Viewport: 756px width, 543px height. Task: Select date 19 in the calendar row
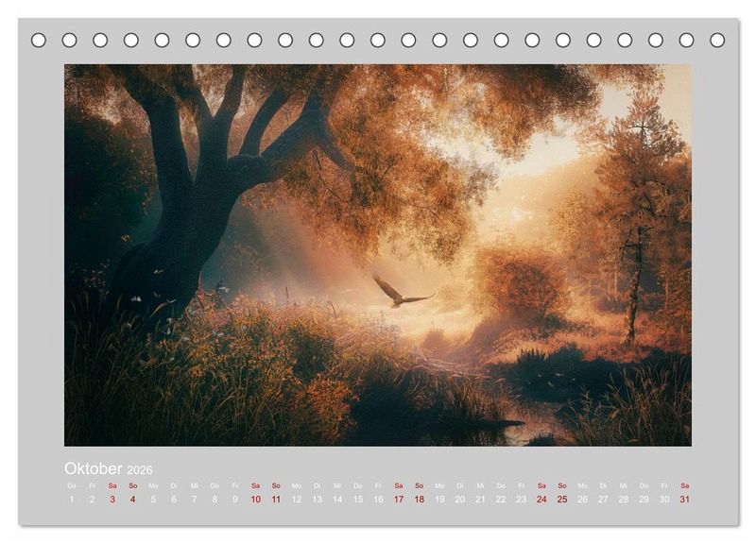click(439, 500)
